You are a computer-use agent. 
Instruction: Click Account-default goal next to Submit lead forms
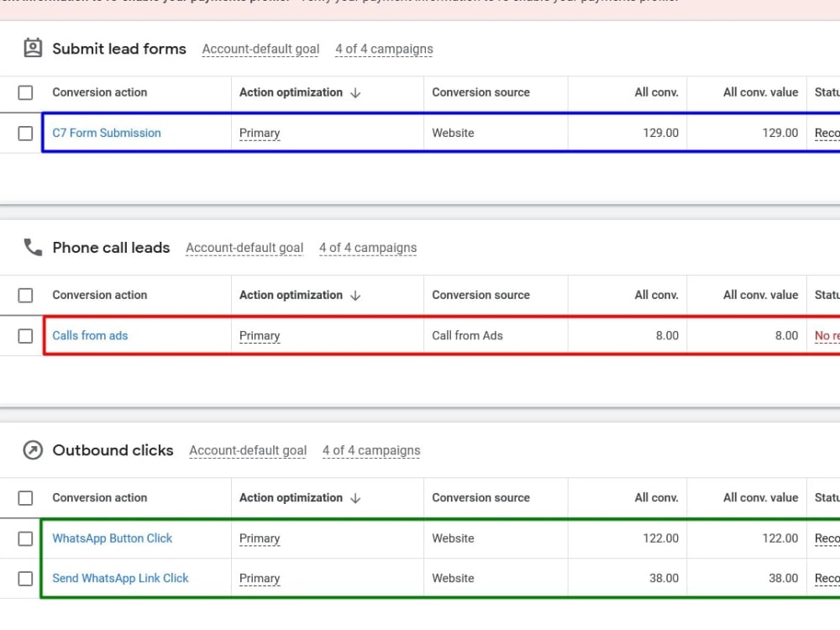[x=260, y=50]
